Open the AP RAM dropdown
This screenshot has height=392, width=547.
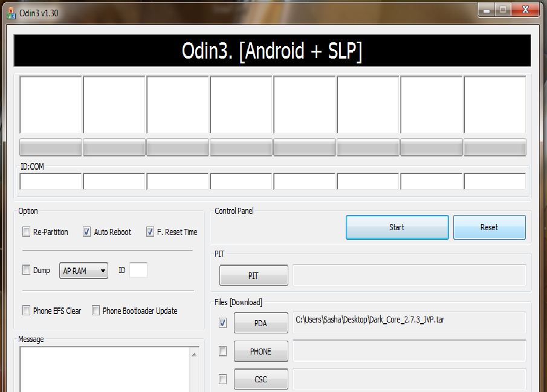click(84, 271)
